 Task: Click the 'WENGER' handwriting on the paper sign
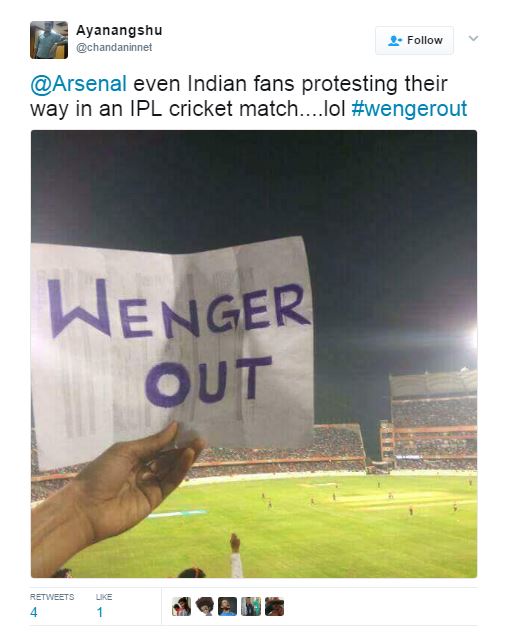click(x=178, y=310)
